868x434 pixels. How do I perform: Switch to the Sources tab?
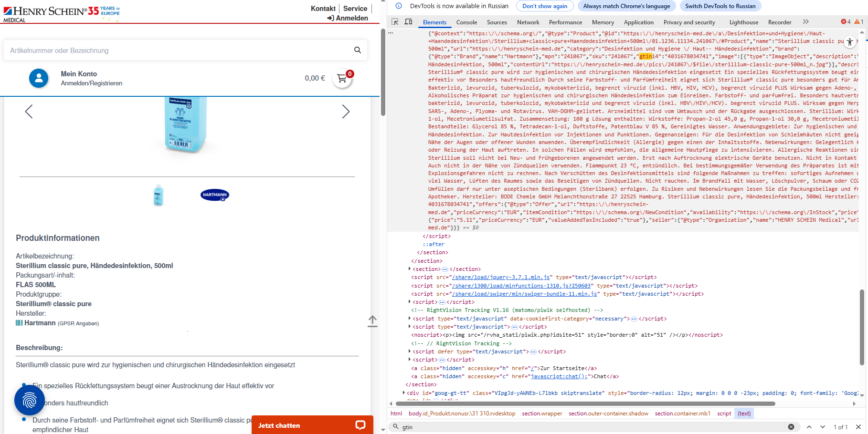(x=497, y=22)
